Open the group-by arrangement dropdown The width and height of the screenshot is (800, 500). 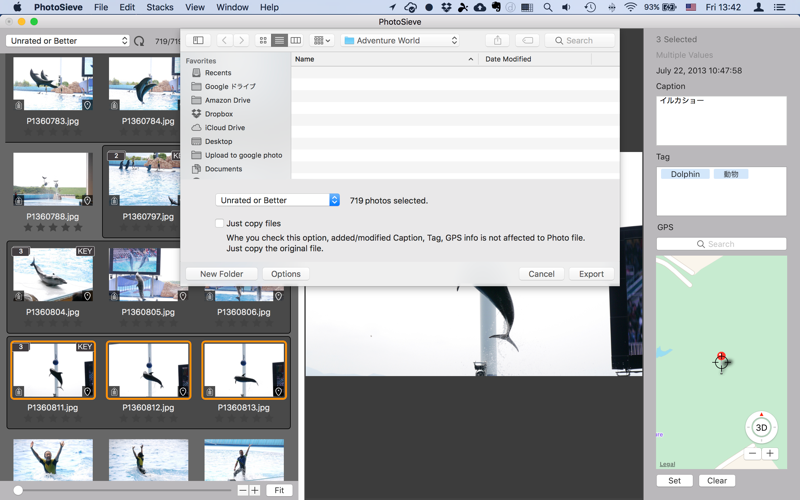tap(321, 41)
